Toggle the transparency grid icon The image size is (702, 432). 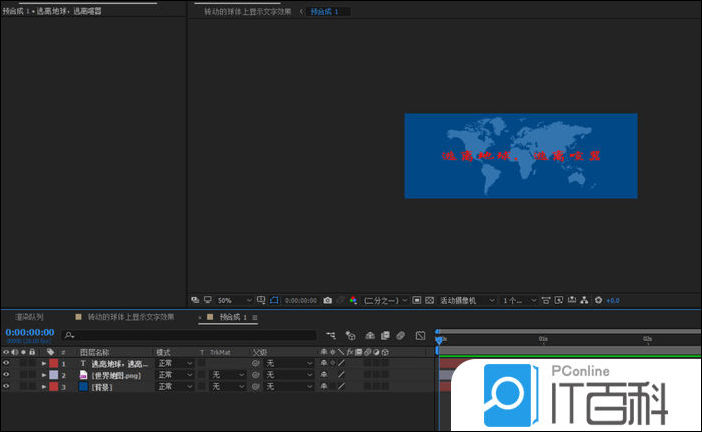click(428, 300)
